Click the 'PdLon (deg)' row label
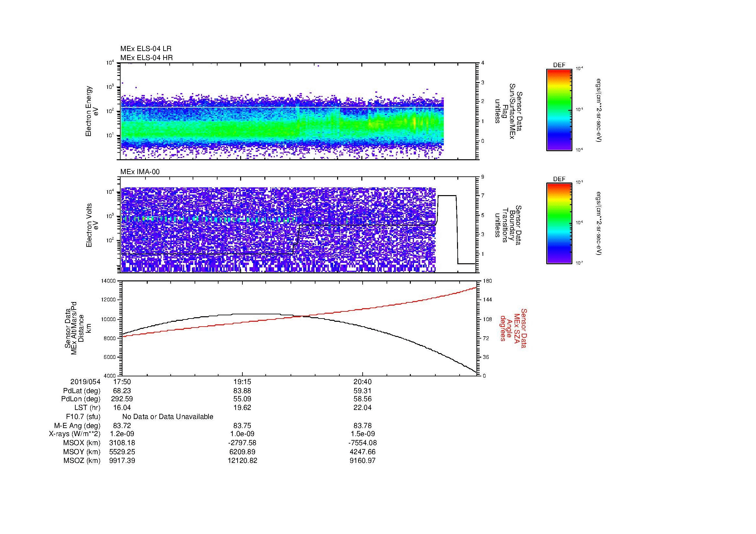 click(x=81, y=399)
